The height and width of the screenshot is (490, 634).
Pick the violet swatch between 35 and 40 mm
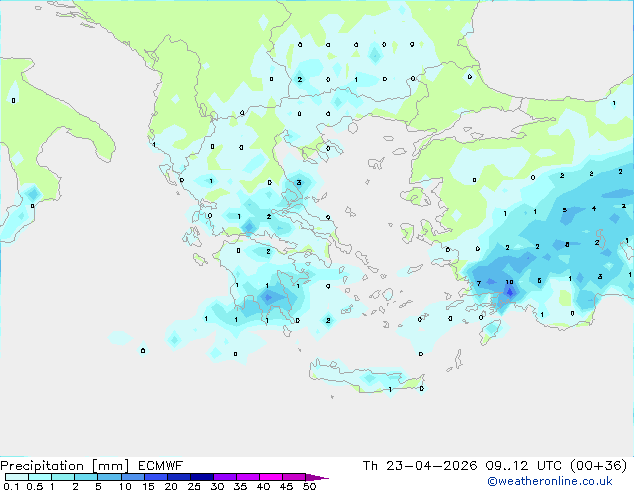(248, 477)
